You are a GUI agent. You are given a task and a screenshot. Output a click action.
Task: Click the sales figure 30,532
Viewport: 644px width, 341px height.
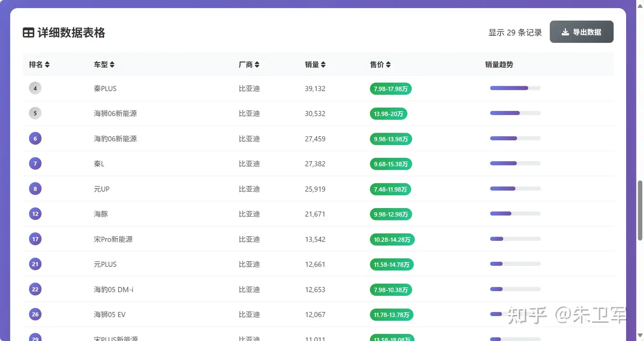[x=315, y=114]
